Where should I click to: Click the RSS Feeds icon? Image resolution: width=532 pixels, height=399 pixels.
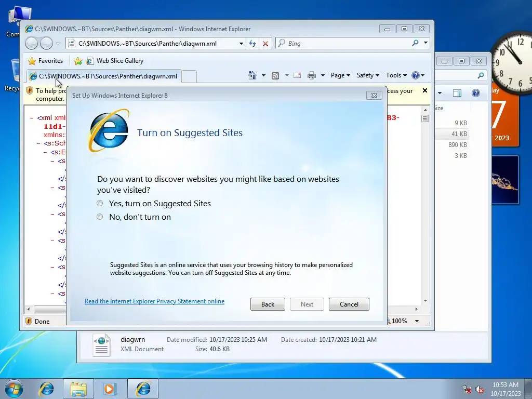[x=275, y=75]
